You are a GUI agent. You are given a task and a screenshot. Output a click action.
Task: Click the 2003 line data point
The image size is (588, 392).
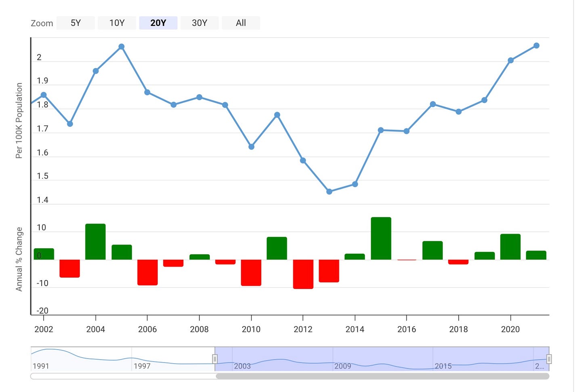coord(70,124)
